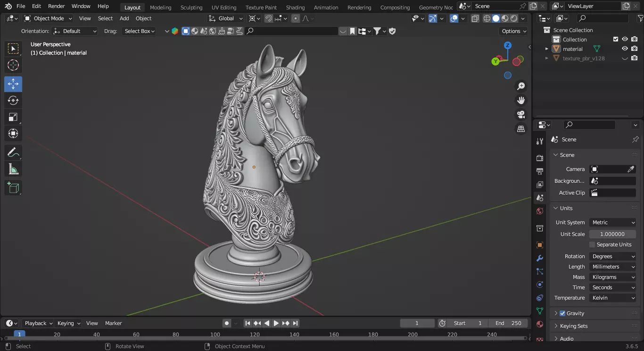Select the Add Cube tool

[13, 188]
